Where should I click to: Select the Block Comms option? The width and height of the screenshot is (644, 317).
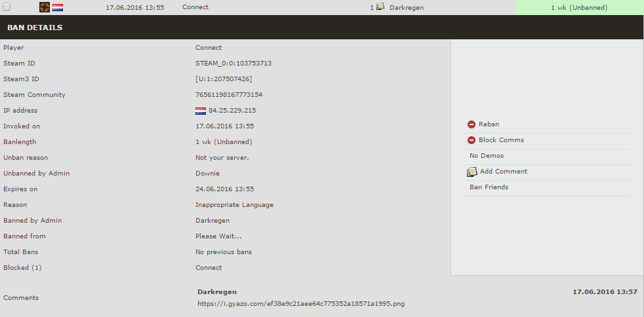(x=501, y=140)
